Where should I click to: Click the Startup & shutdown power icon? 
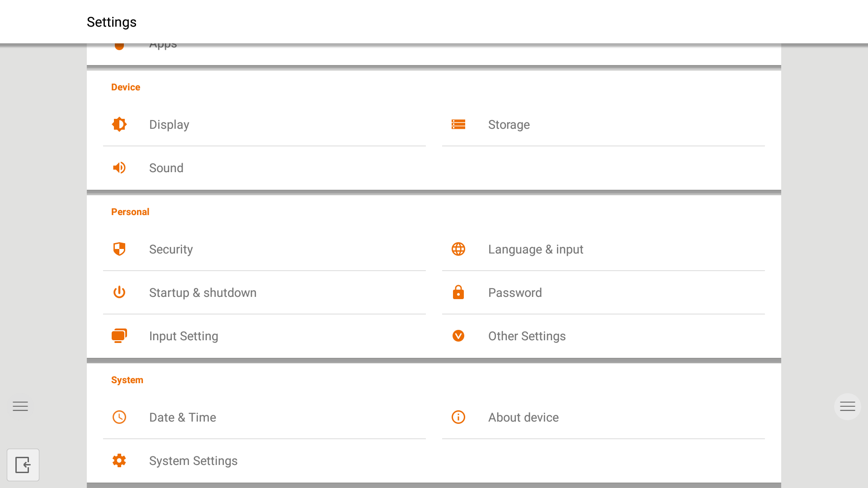pos(119,292)
